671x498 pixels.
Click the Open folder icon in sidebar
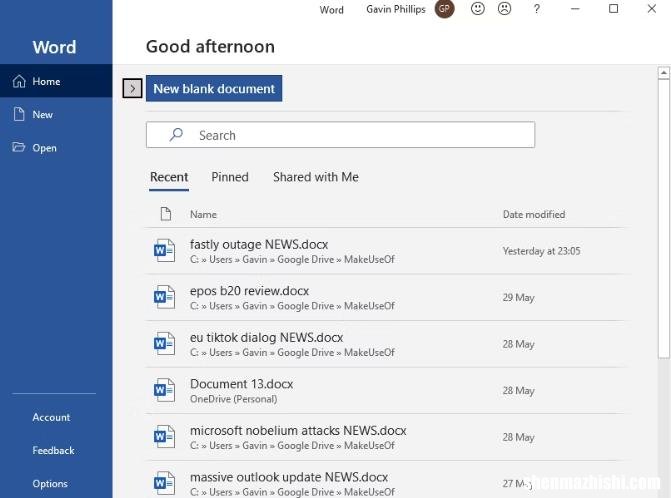pyautogui.click(x=18, y=147)
